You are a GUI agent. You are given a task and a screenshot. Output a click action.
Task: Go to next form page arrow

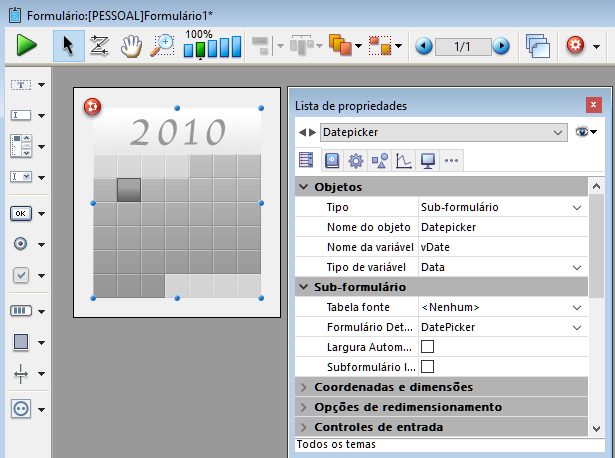[x=501, y=46]
